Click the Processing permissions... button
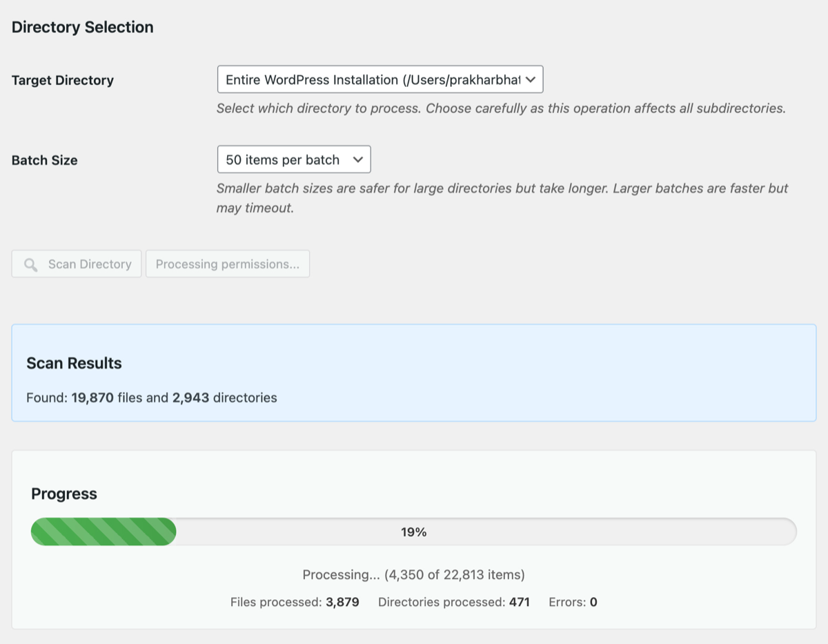This screenshot has width=828, height=644. 227,264
